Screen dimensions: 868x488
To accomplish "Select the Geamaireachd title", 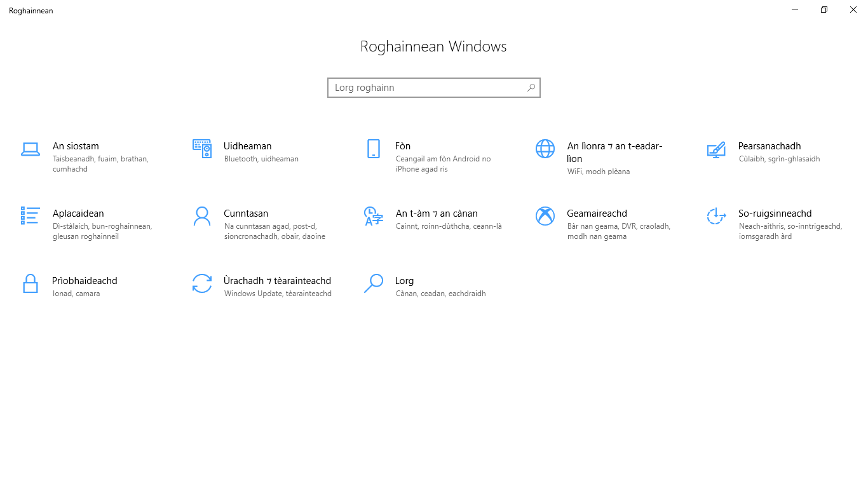I will coord(597,213).
